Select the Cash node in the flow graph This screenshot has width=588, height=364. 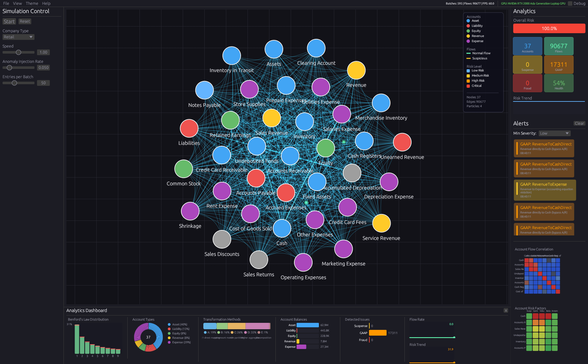(x=282, y=228)
